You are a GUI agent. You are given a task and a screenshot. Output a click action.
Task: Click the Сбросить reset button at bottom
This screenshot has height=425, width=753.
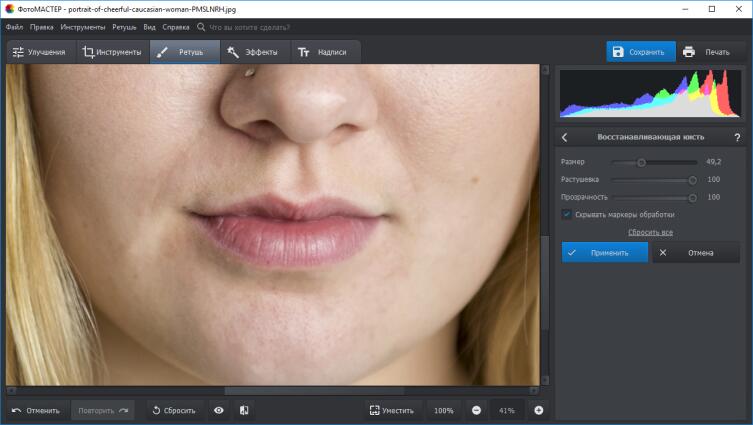174,410
